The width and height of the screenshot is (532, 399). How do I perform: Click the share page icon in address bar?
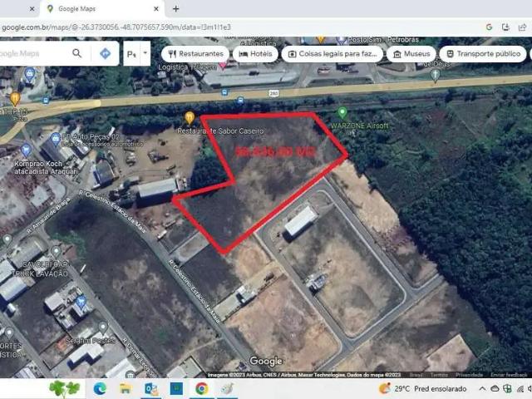click(522, 27)
